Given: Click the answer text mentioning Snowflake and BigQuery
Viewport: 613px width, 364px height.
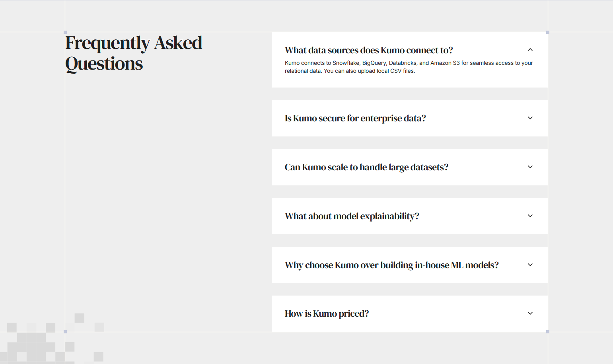Looking at the screenshot, I should pos(409,66).
